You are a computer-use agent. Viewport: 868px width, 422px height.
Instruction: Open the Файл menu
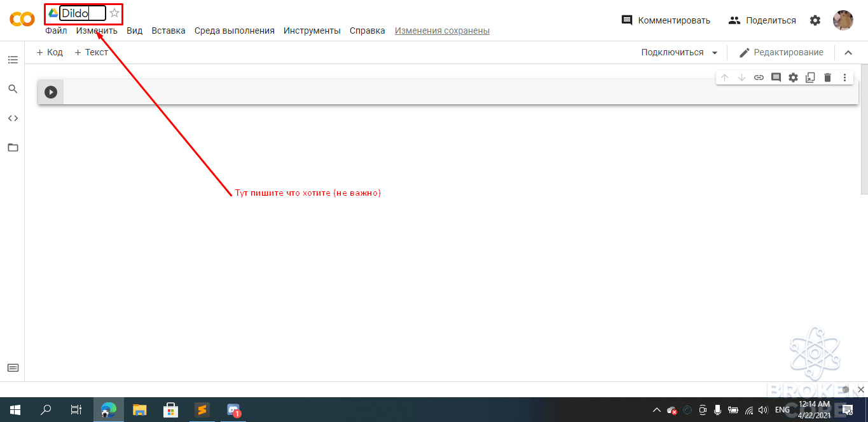pos(56,31)
